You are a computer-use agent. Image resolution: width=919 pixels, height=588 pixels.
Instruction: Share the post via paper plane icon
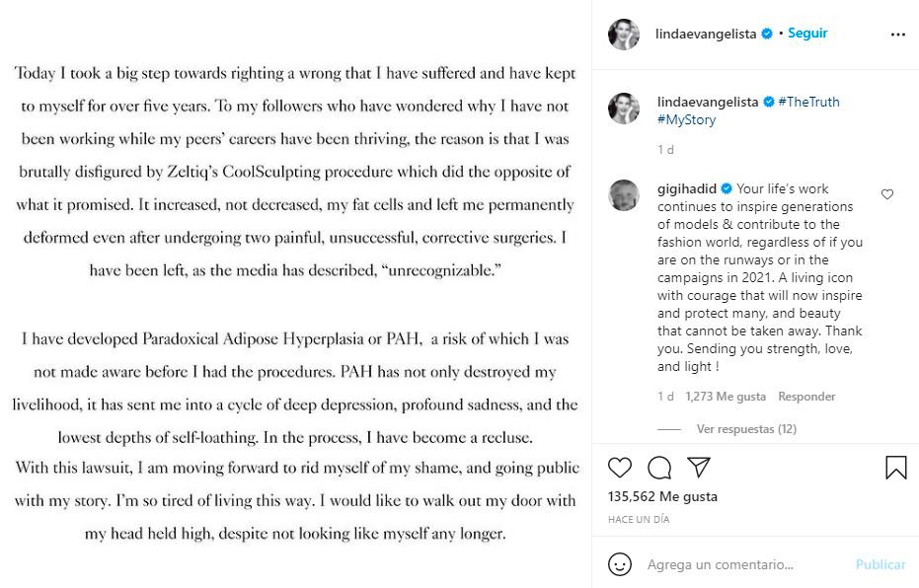(x=699, y=467)
